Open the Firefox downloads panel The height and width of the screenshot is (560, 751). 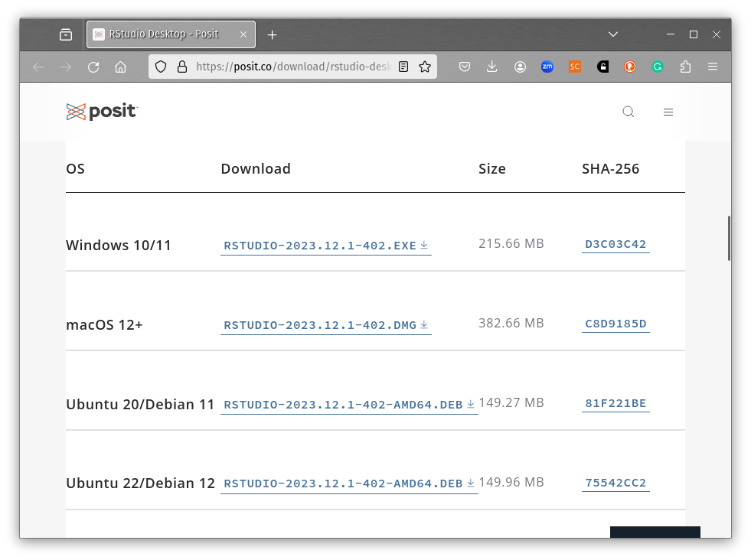click(x=492, y=67)
